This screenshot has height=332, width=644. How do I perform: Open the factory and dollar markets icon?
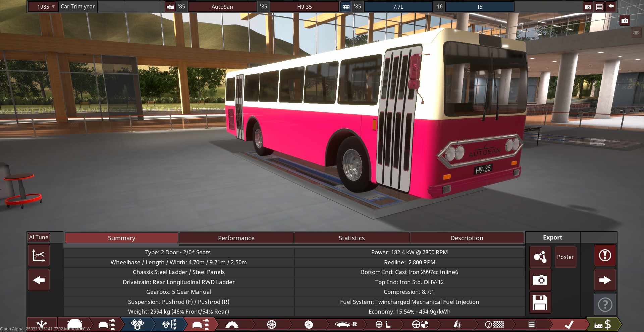click(x=603, y=324)
